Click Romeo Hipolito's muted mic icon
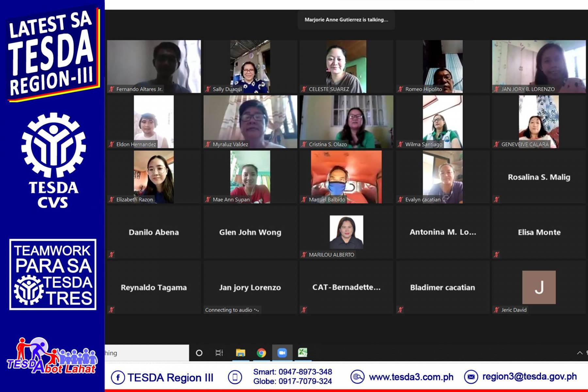Screen dimensions: 588x392 click(400, 89)
